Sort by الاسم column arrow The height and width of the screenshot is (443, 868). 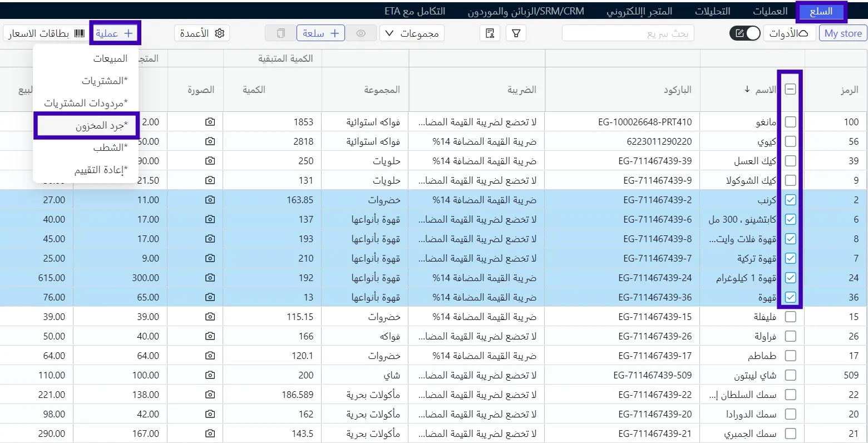[x=747, y=89]
